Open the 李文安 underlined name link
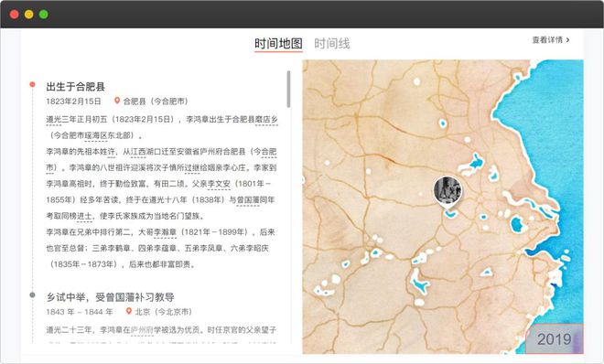The image size is (604, 364). tap(219, 184)
